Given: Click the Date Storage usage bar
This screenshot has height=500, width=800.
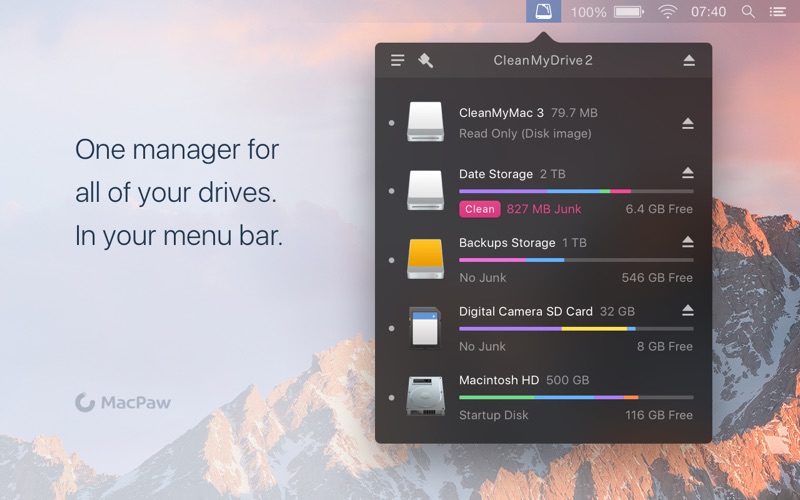Looking at the screenshot, I should 575,191.
